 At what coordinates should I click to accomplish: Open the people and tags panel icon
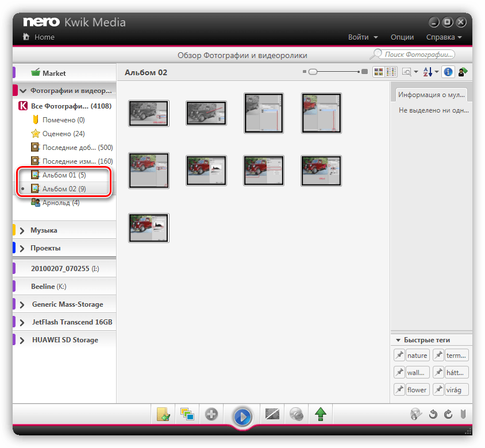463,72
